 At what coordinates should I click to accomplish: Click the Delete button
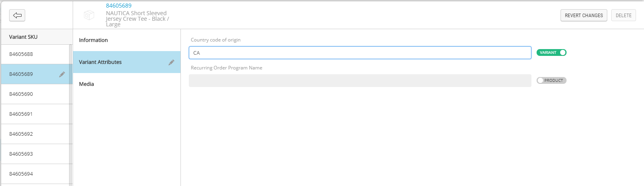point(623,16)
